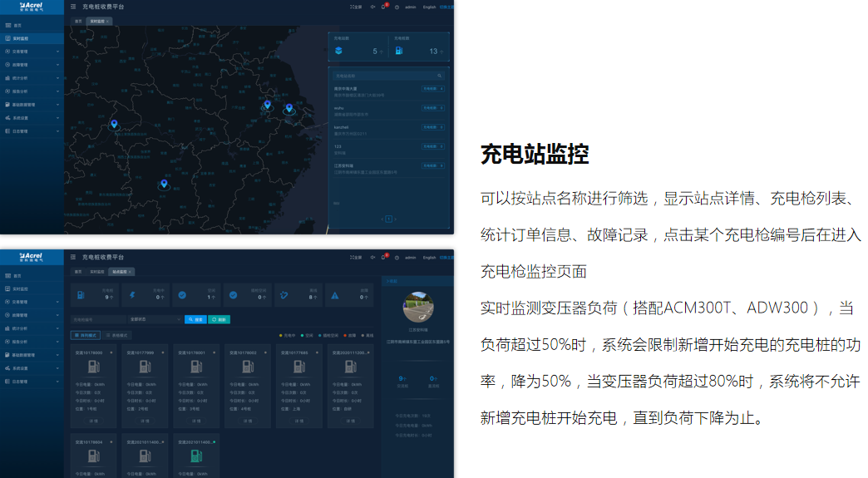Click blue 搜索 search button
The width and height of the screenshot is (868, 478).
coord(195,319)
